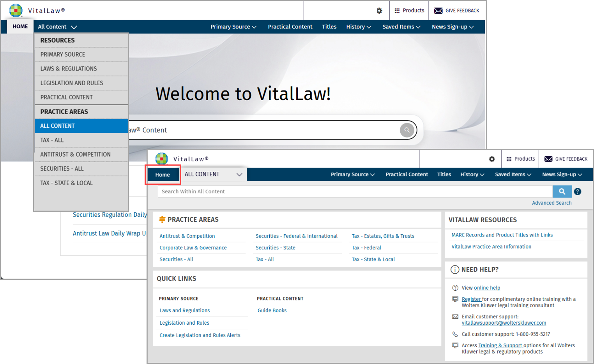
Task: Open Saved Items dropdown in front window
Action: (513, 175)
